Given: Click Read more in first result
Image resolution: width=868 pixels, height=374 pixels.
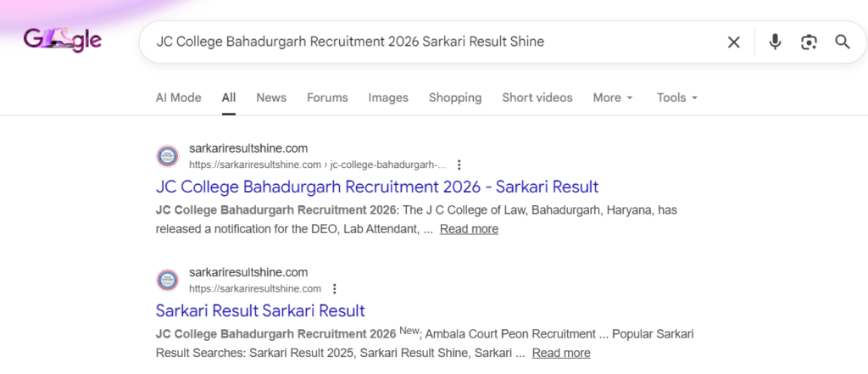Looking at the screenshot, I should 469,229.
